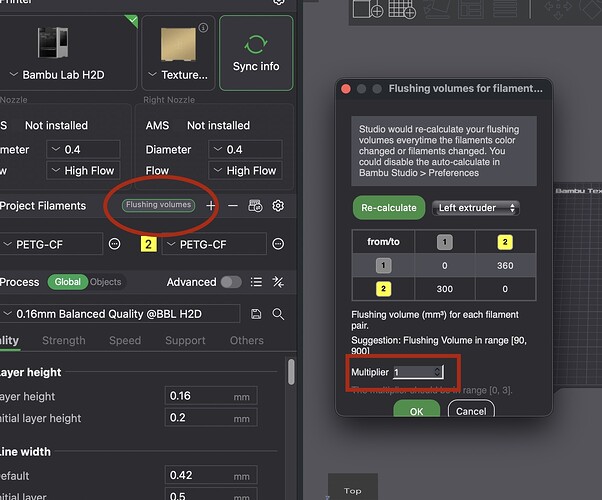This screenshot has width=602, height=500.
Task: Select Global process mode
Action: 68,282
